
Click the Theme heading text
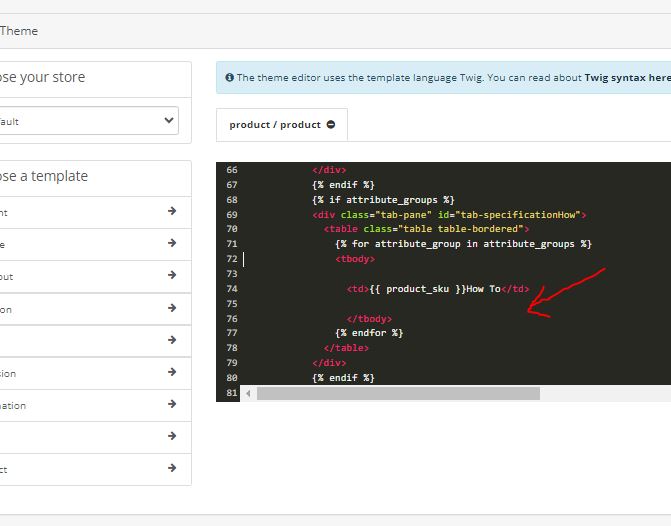coord(19,31)
